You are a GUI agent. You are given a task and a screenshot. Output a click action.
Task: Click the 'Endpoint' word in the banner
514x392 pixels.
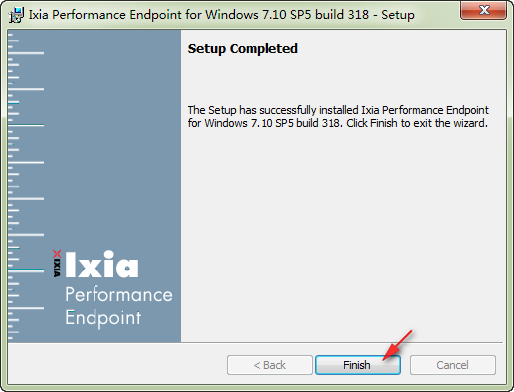pos(103,318)
